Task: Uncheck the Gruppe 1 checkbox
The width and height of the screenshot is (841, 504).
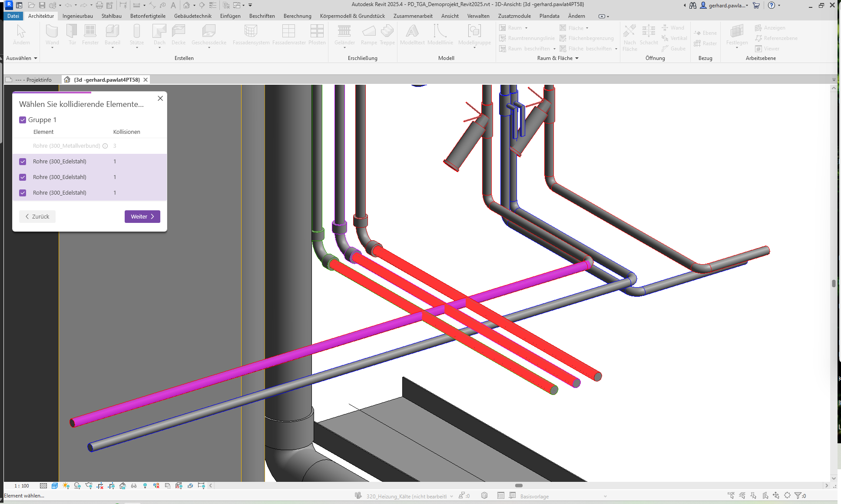Action: (23, 120)
